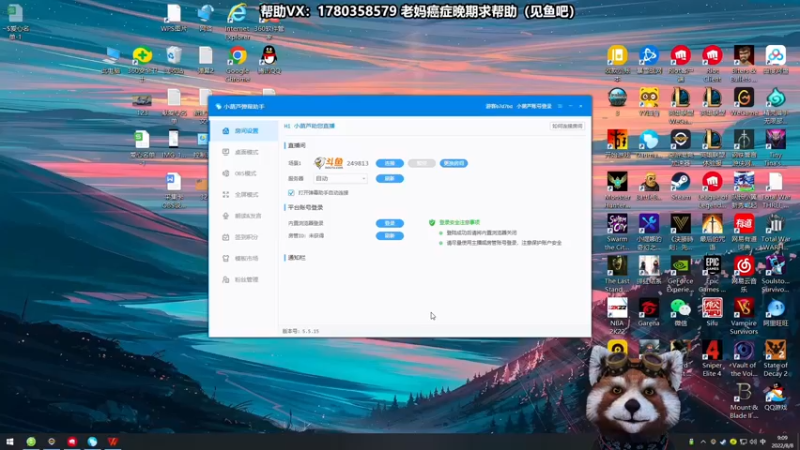
Task: Open the Youdao dictionary (网易有道) desktop icon
Action: (743, 232)
